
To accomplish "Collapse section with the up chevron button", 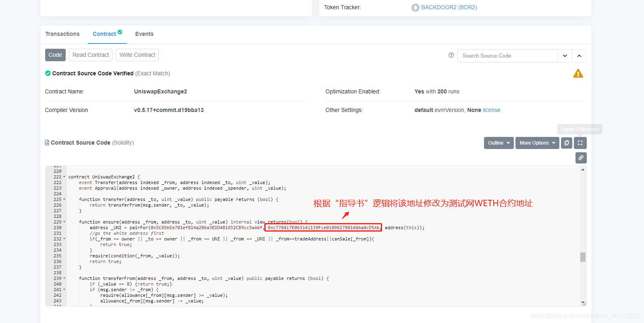I will point(579,56).
